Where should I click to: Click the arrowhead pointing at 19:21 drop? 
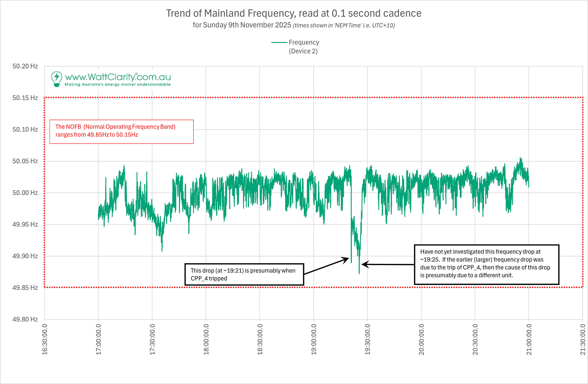(346, 260)
